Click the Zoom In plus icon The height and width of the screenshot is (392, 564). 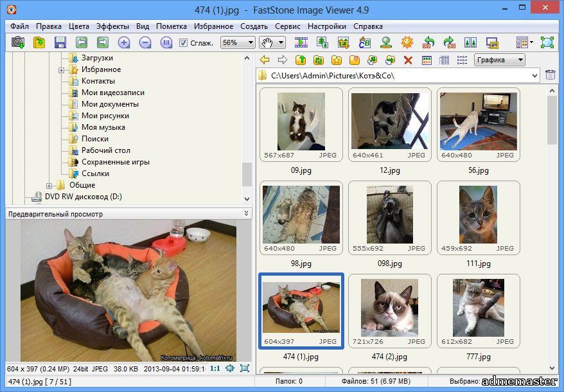point(124,43)
